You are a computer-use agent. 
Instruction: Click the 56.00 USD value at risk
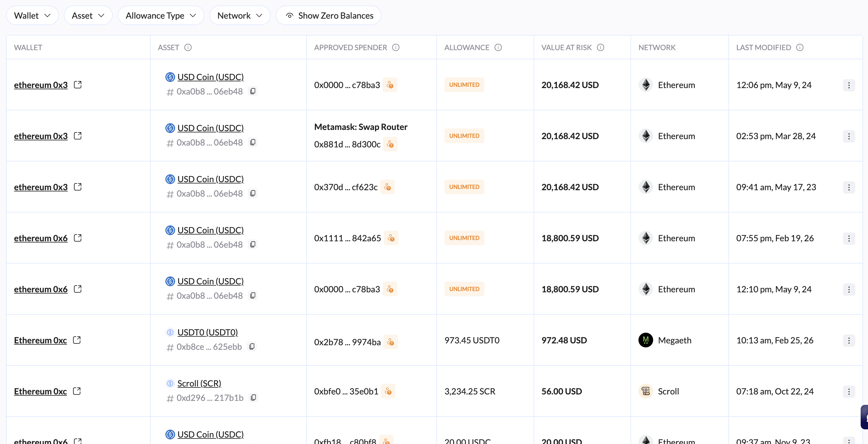[x=562, y=391]
